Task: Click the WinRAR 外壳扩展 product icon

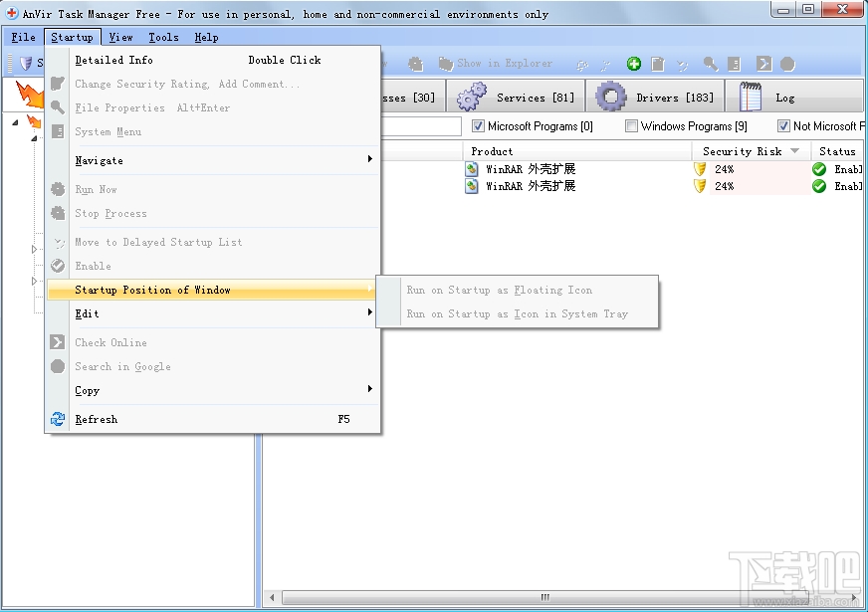Action: tap(471, 169)
